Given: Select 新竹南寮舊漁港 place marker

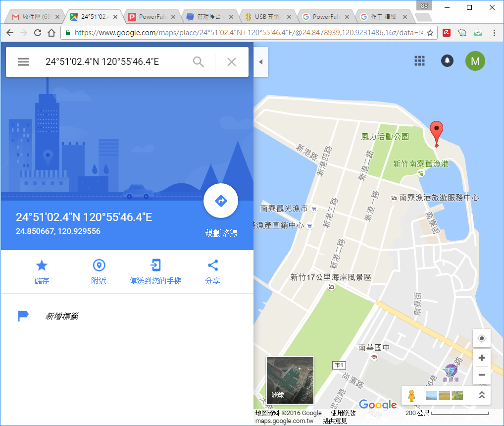Looking at the screenshot, I should [x=421, y=173].
